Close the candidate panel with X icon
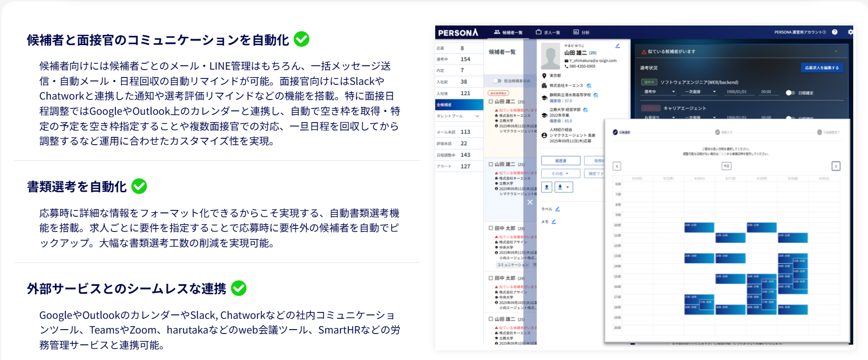 click(x=530, y=202)
